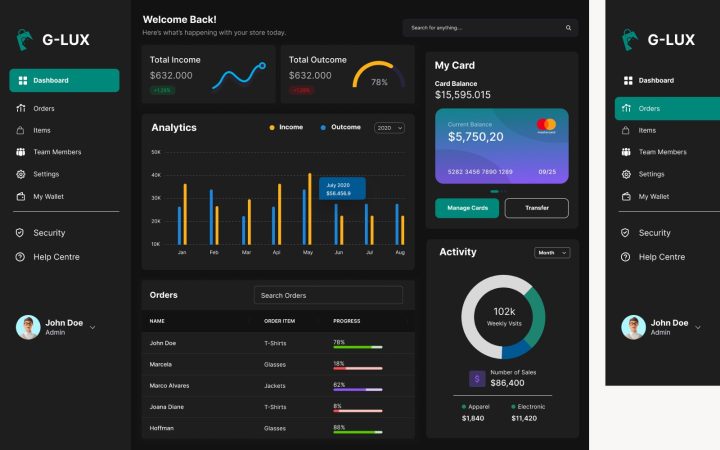Click the Total Income green percentage badge
The width and height of the screenshot is (720, 450).
[x=162, y=90]
